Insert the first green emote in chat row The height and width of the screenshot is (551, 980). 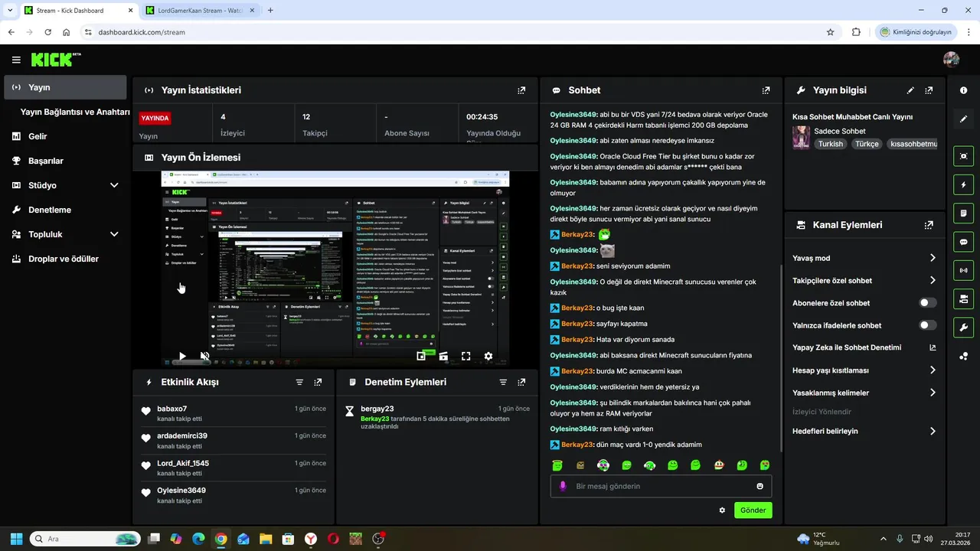557,465
